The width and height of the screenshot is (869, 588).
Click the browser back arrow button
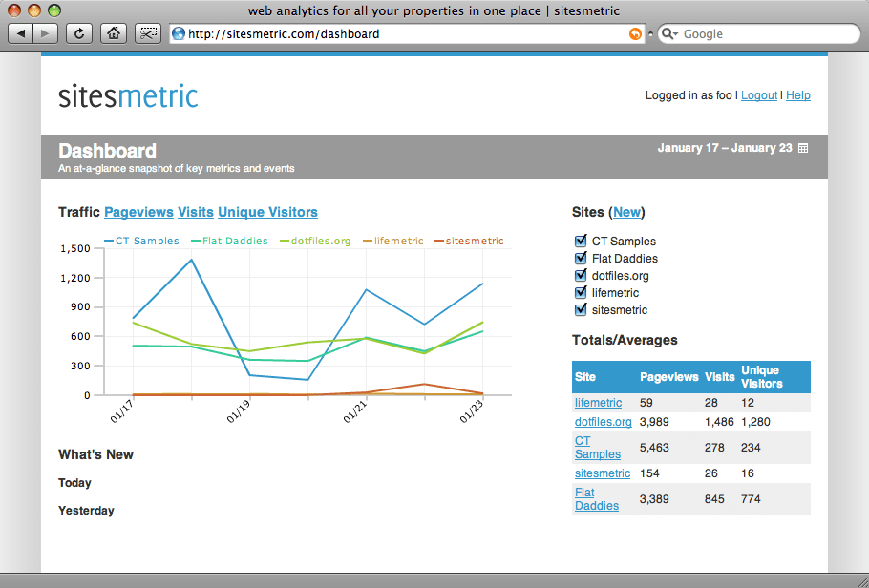20,33
